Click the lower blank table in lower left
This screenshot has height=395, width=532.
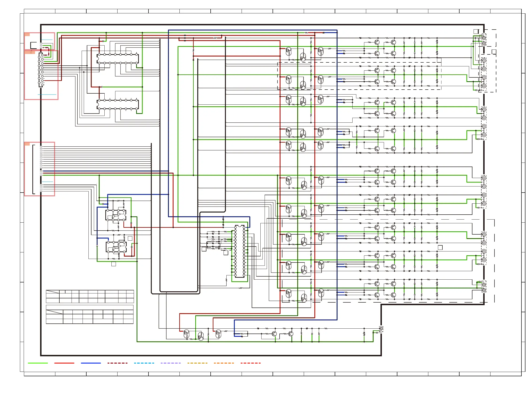click(x=90, y=314)
